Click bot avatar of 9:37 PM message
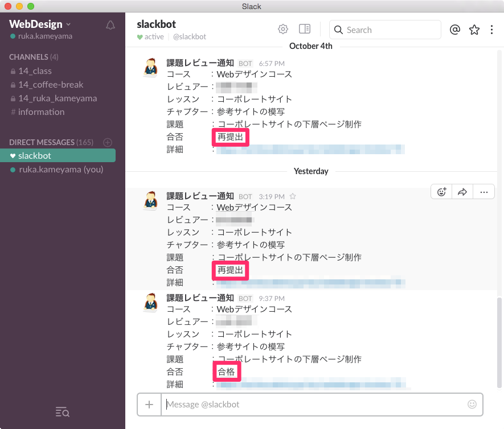The height and width of the screenshot is (429, 504). tap(150, 303)
